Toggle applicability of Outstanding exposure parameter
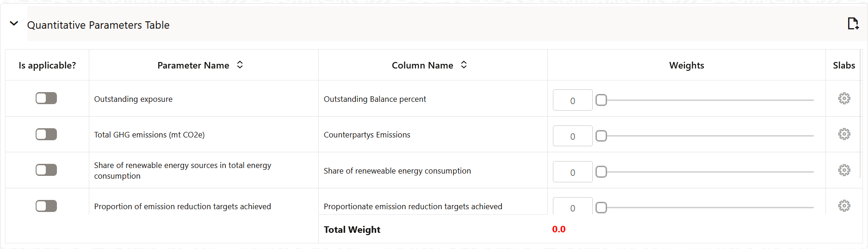868x249 pixels. coord(46,99)
